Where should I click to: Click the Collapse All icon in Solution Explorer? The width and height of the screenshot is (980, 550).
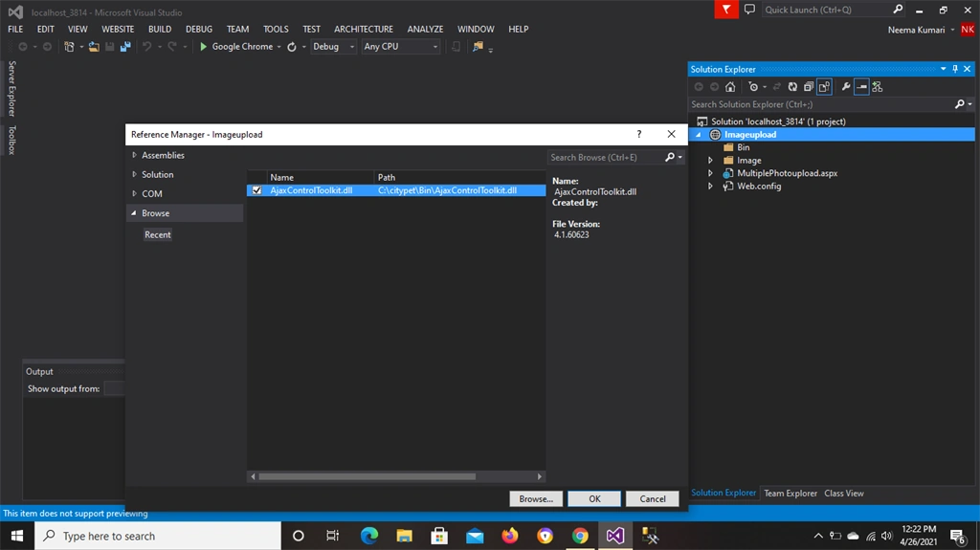808,87
